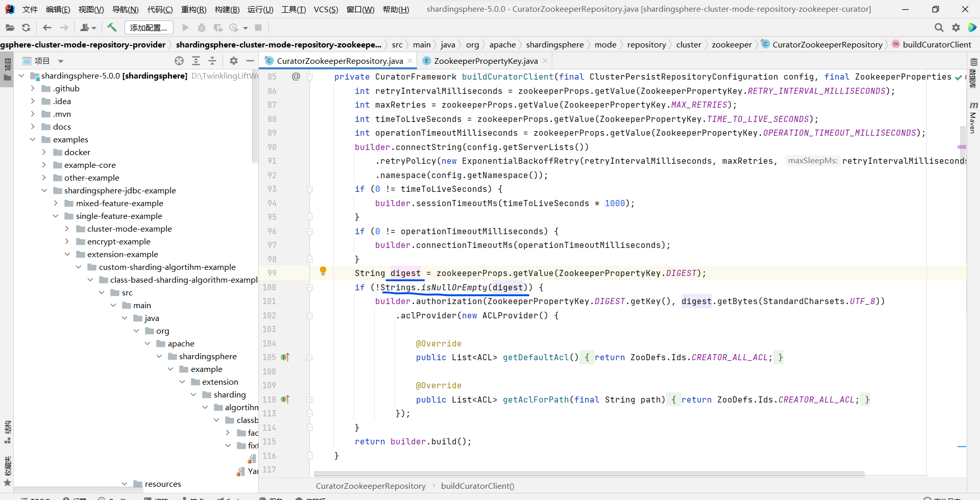Expand the .github folder
980x500 pixels.
coord(33,88)
